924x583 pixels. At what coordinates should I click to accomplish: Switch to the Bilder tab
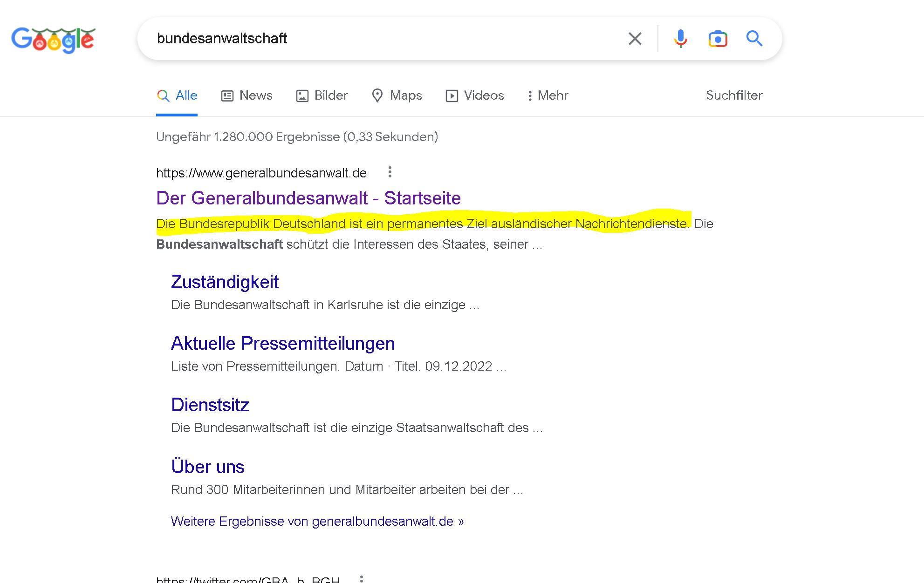[322, 95]
